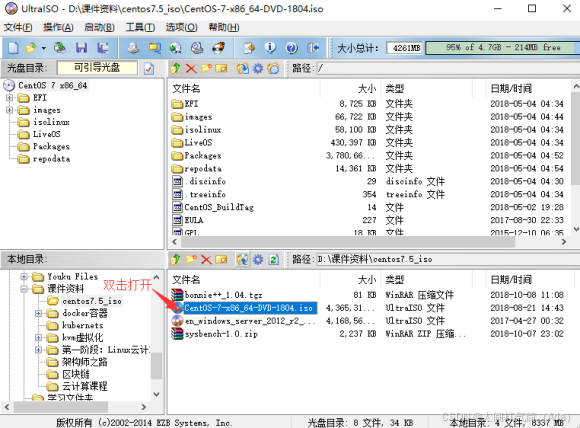Click the red X delete icon in the local pane toolbar

206,259
